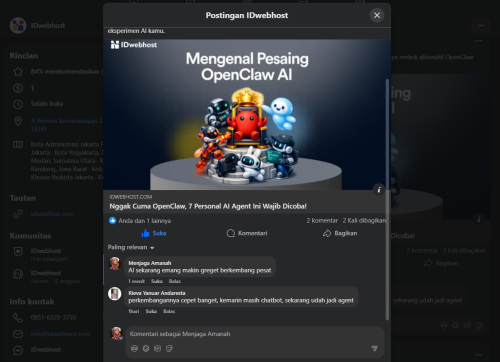Viewport: 500px width, 362px height.
Task: Open the Menjaga Amanah profile name
Action: (150, 263)
